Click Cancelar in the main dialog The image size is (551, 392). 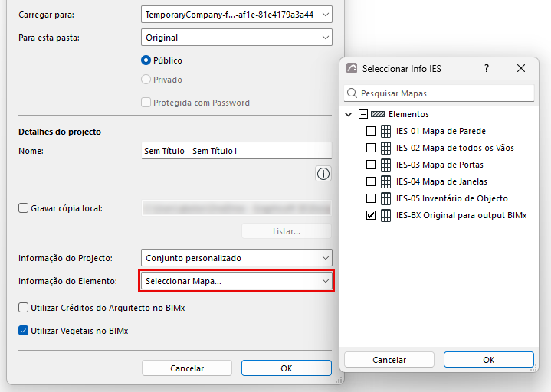pos(187,368)
